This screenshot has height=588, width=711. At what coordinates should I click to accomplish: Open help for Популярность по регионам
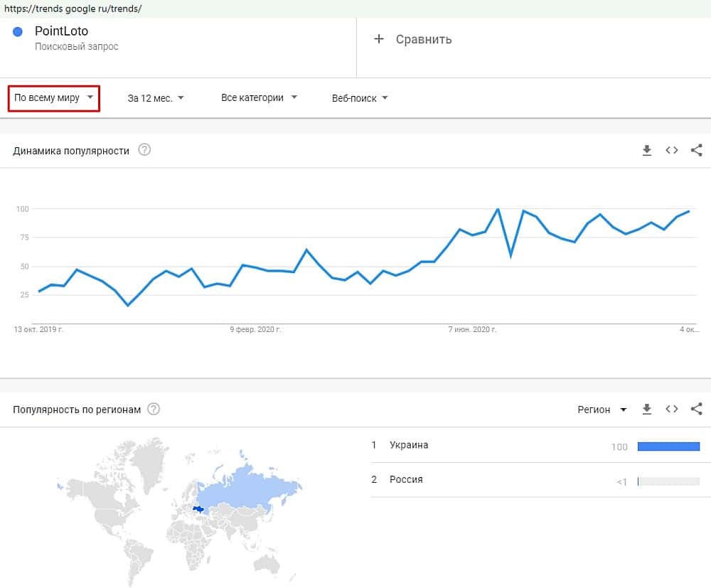154,409
